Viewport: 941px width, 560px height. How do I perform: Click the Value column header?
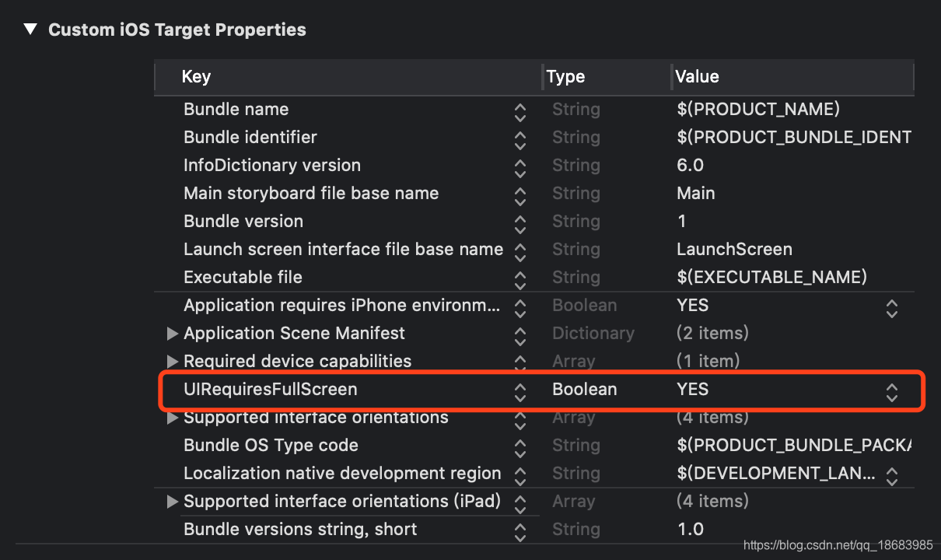697,76
